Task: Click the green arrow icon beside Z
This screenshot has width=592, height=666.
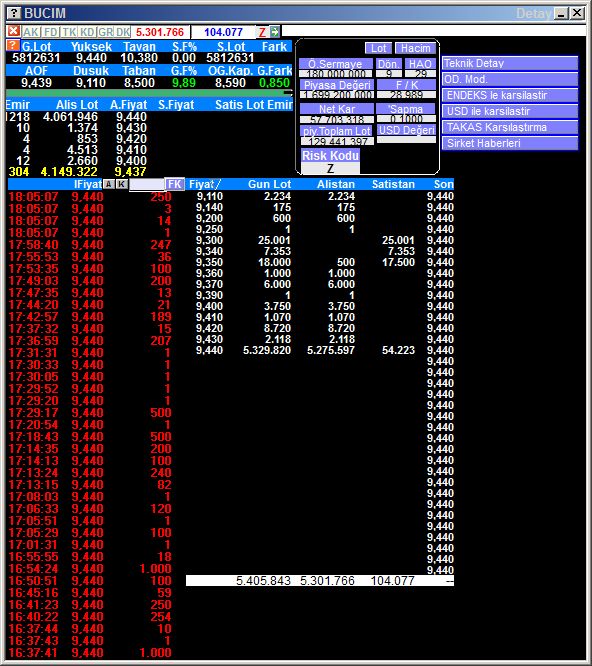Action: 275,32
